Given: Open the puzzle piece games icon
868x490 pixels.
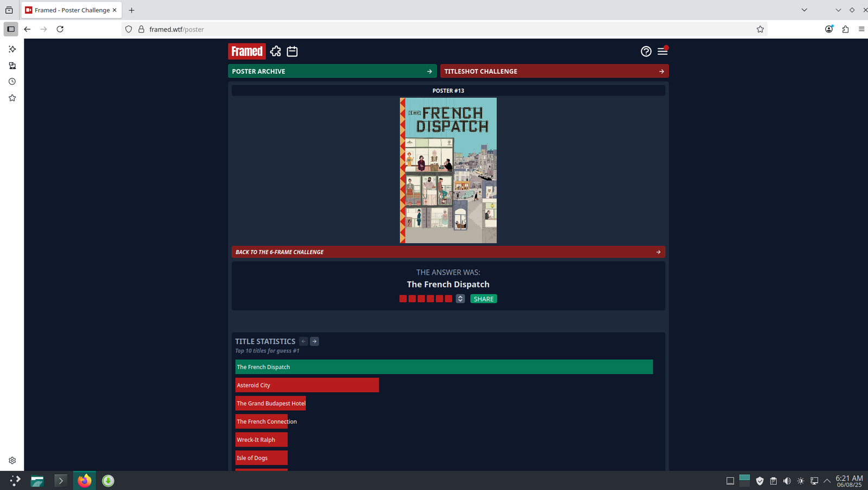Looking at the screenshot, I should click(276, 51).
